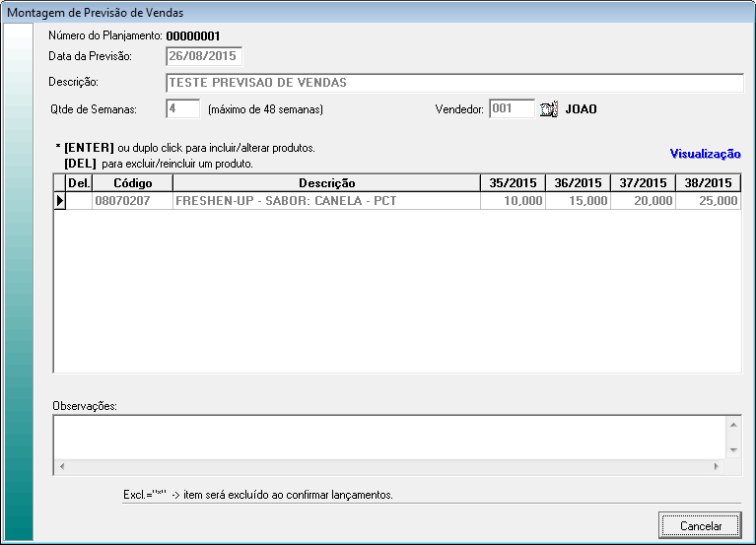Select the 35/2015 week column header
756x545 pixels.
(x=513, y=183)
